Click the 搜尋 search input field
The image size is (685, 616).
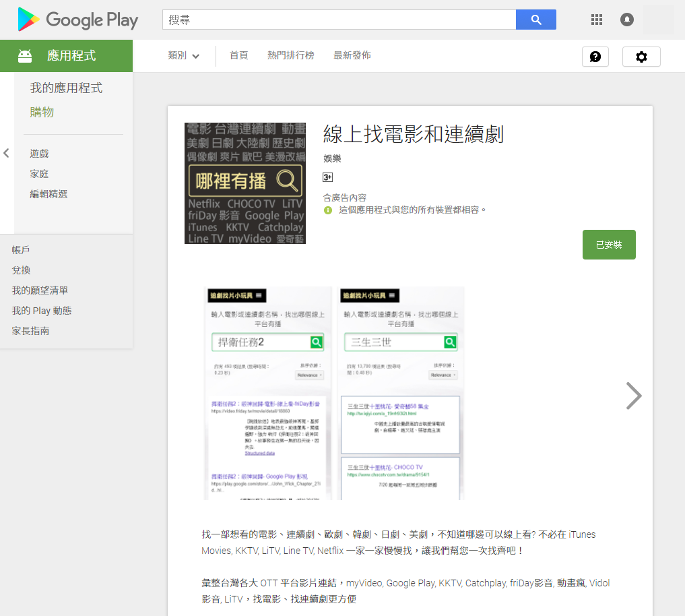(x=339, y=20)
